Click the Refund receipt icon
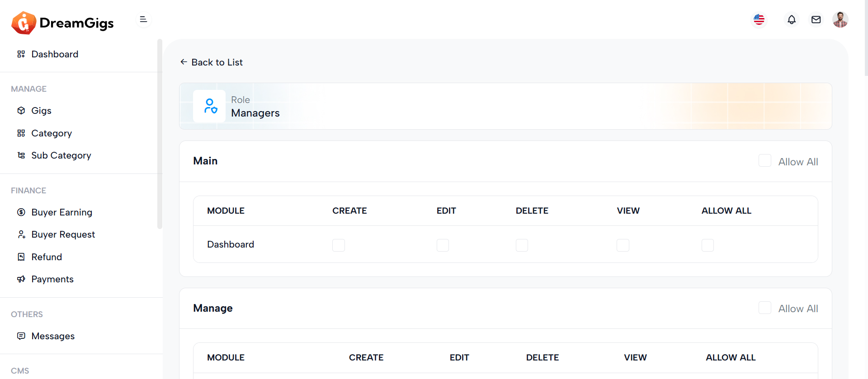This screenshot has width=868, height=379. pyautogui.click(x=21, y=257)
